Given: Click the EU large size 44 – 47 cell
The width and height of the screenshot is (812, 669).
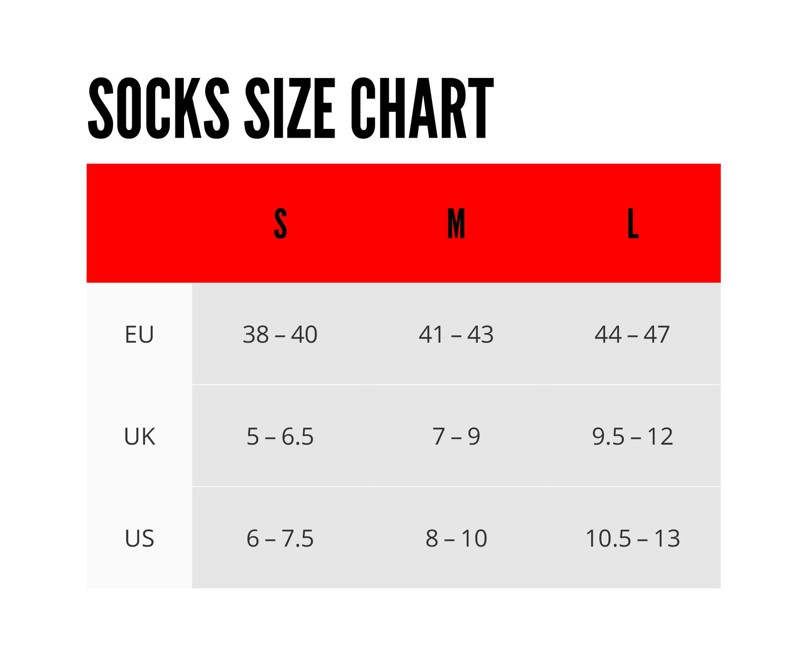Looking at the screenshot, I should pos(632,334).
